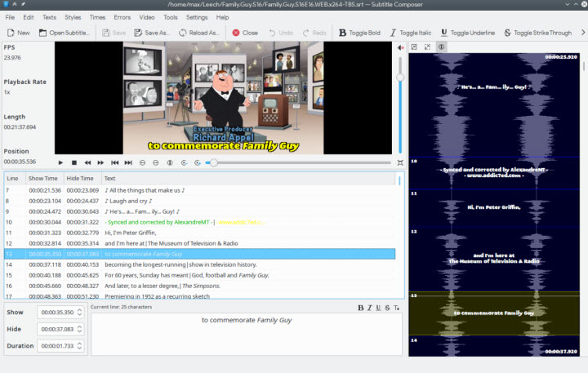Screen dimensions: 588x373
Task: Click the bold B icon in text editor
Action: tap(361, 308)
